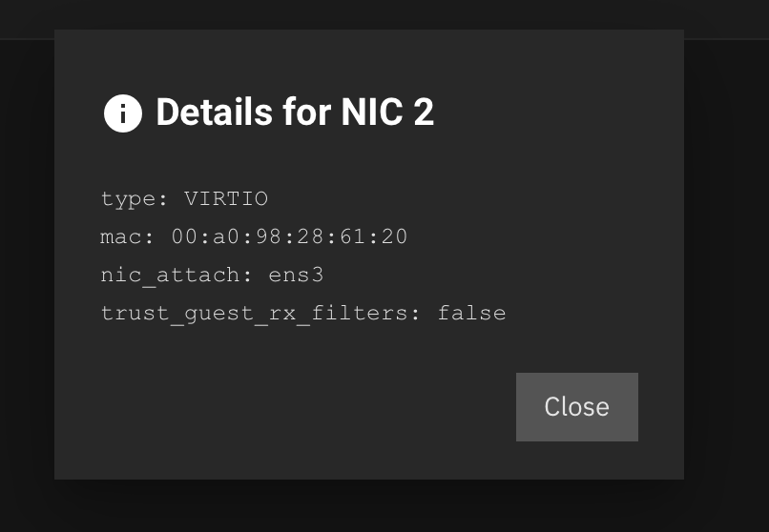This screenshot has width=769, height=532.
Task: Click the 'nic_attach:' field label
Action: 177,276
